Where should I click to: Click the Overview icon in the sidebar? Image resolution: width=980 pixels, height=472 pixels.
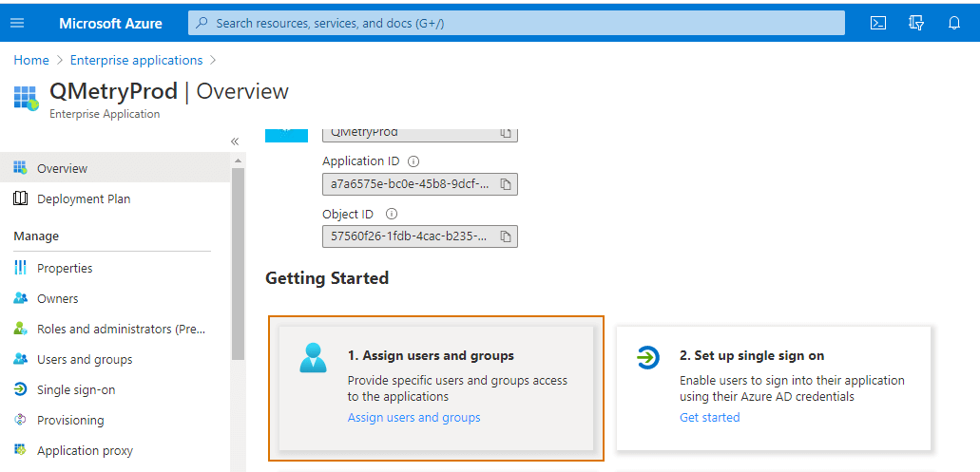tap(21, 168)
